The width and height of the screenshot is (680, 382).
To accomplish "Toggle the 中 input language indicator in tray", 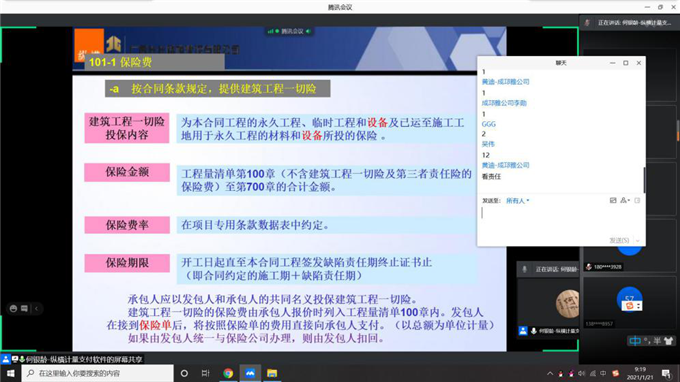I will [x=603, y=373].
